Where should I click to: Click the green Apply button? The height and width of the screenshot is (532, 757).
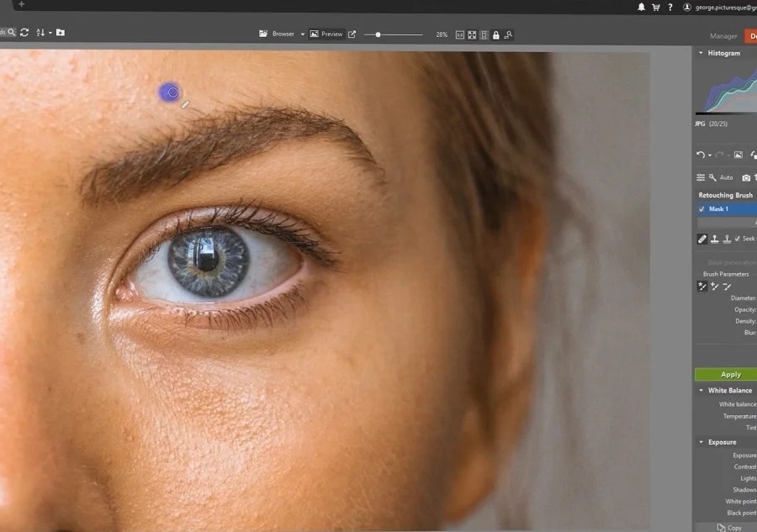726,374
